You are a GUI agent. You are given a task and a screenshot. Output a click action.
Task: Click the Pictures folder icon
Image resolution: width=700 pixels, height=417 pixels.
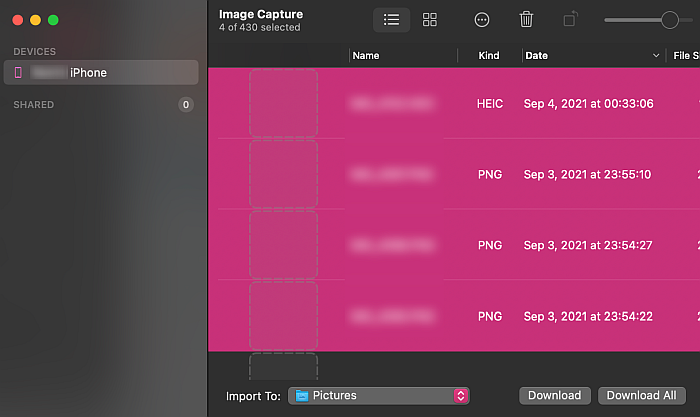tap(302, 396)
